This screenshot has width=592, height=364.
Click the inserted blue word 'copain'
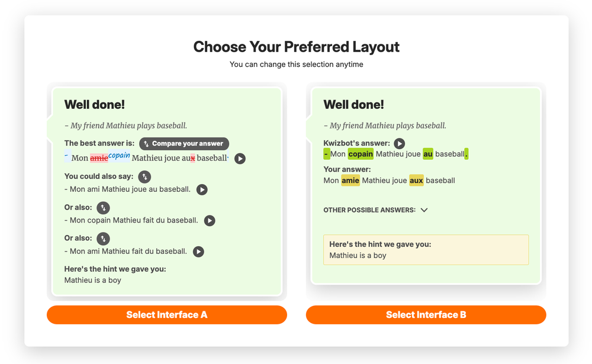pos(119,156)
